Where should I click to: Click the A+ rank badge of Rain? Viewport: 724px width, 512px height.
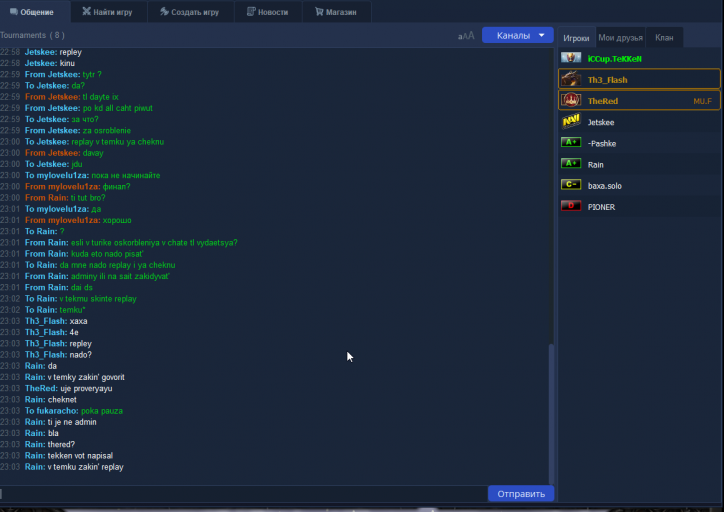[571, 163]
